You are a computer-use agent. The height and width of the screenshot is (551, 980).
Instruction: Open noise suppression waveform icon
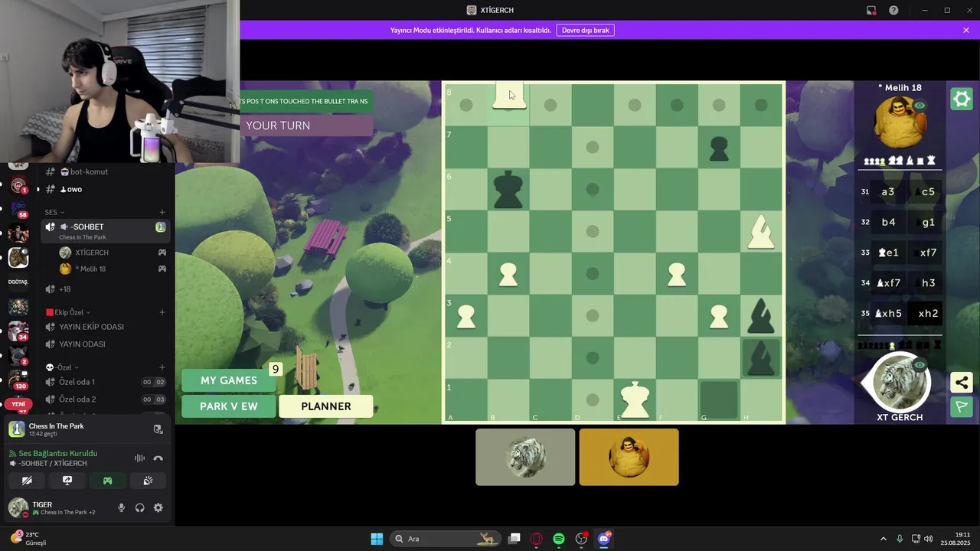pyautogui.click(x=139, y=458)
